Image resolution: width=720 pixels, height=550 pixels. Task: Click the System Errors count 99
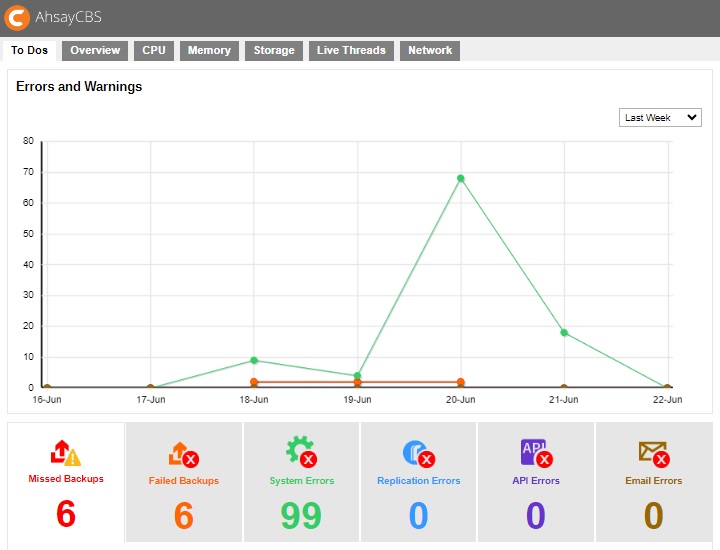click(301, 515)
